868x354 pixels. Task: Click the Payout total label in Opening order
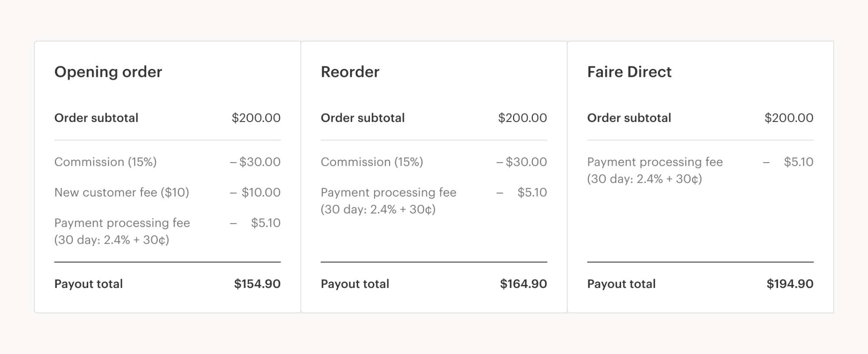(x=89, y=284)
